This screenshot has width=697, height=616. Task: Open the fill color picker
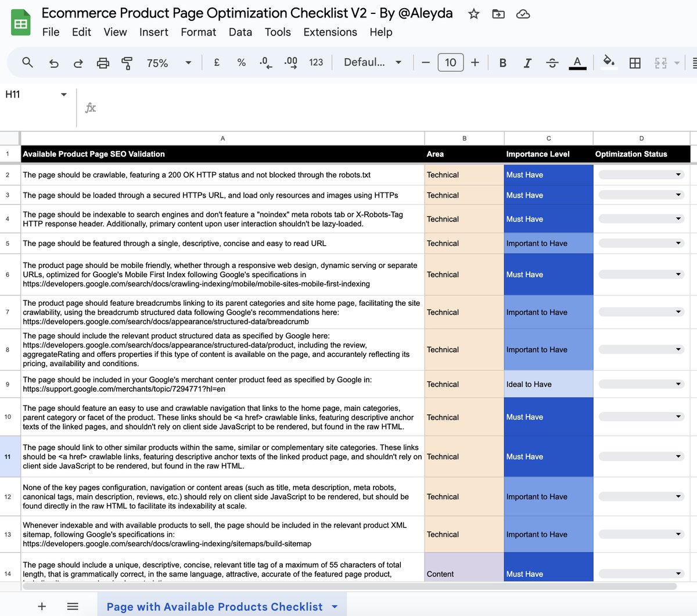[x=609, y=63]
